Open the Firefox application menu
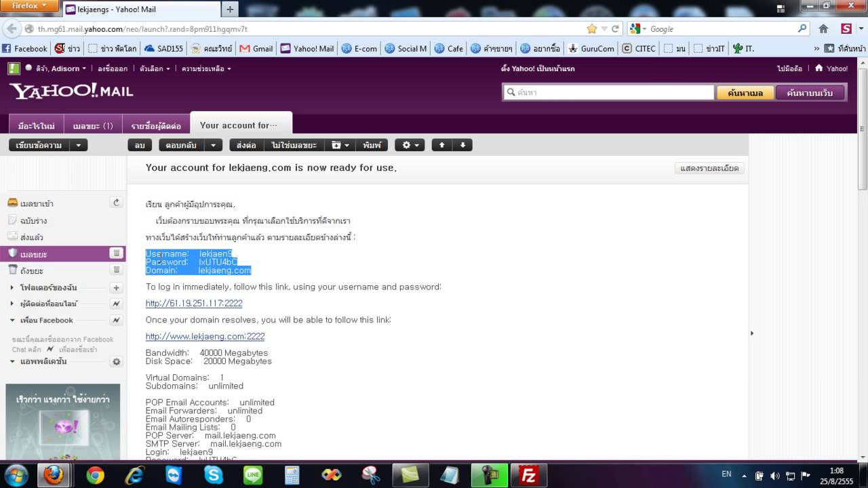The image size is (868, 488). click(29, 5)
